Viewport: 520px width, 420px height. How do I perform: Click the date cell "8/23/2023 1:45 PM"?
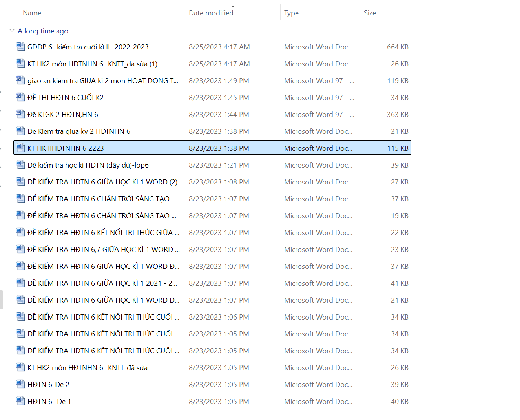click(219, 98)
